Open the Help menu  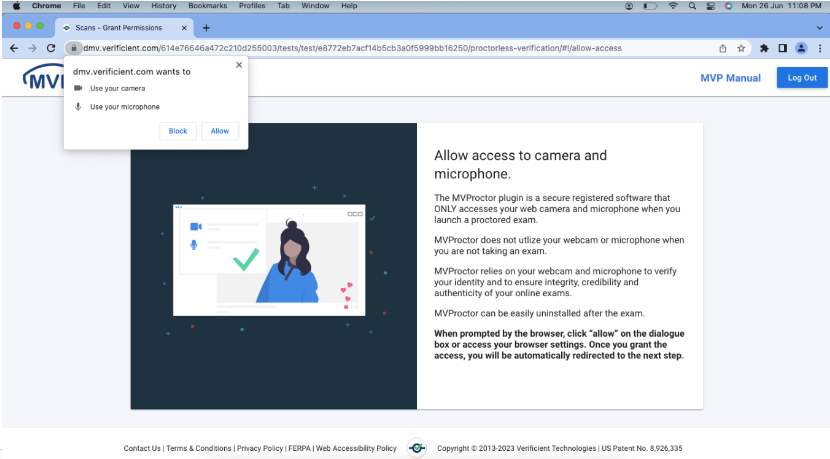pyautogui.click(x=349, y=6)
